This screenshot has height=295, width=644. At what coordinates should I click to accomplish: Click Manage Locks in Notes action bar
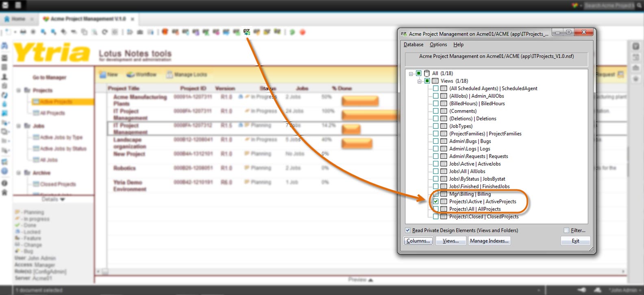(187, 75)
